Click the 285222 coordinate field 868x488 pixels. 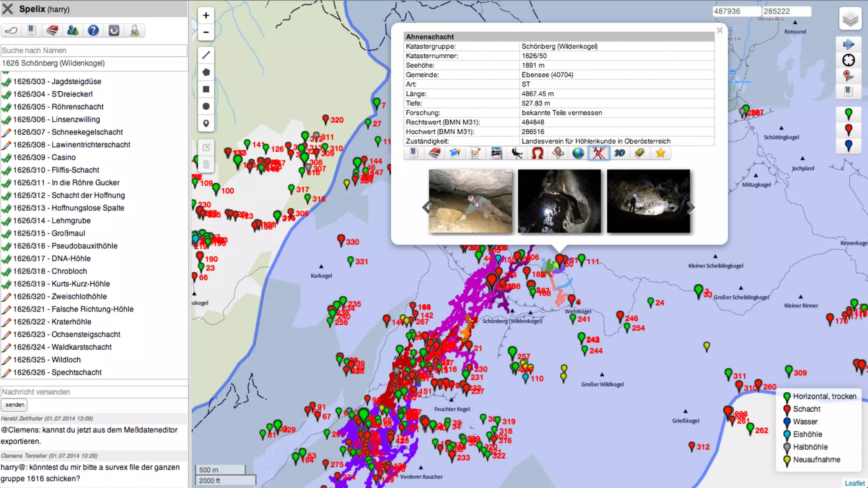pos(787,11)
